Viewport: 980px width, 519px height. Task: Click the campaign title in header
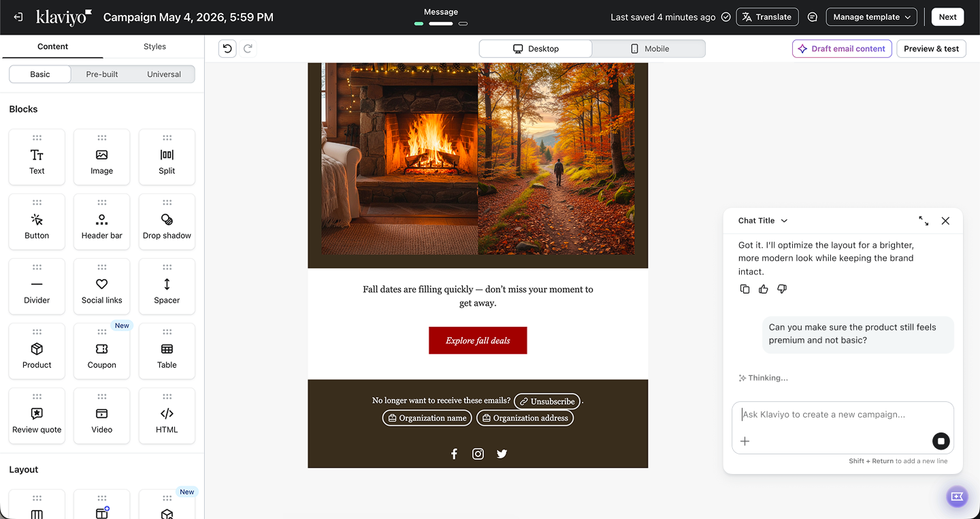(189, 17)
